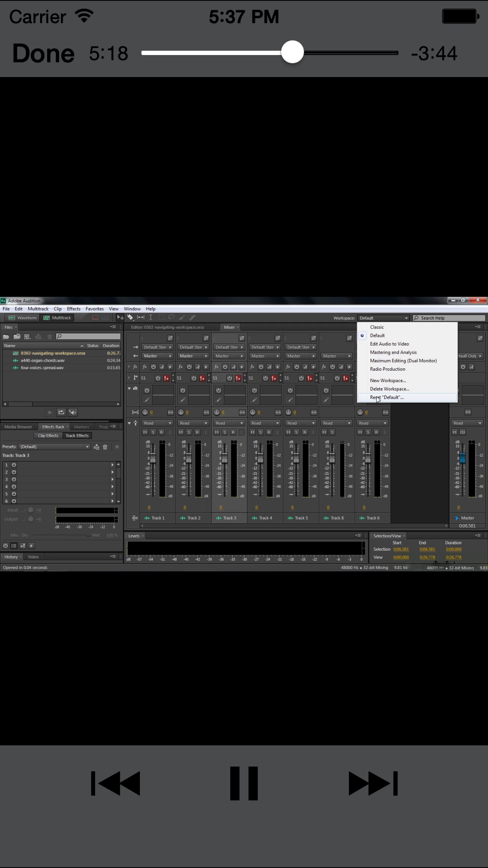Click the Open File folder icon
Screen dimensions: 488x868
pos(6,337)
